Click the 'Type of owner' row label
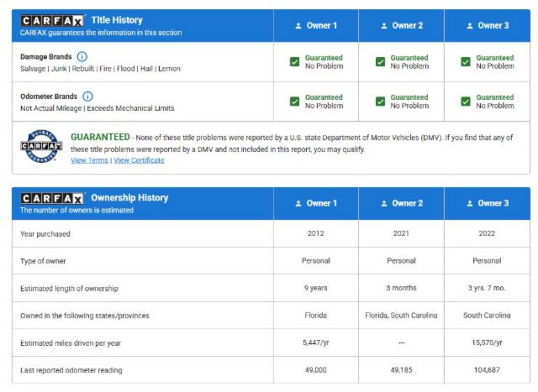Viewport: 538px width, 392px height. (43, 261)
